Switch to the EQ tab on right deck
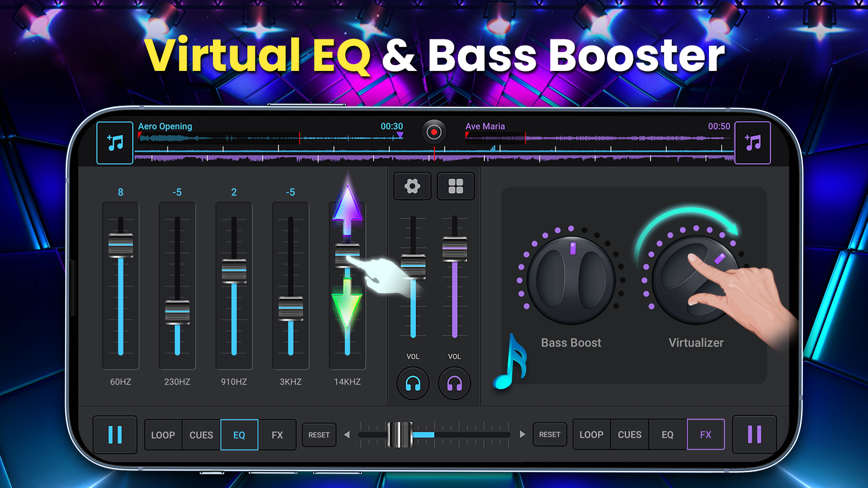Image resolution: width=868 pixels, height=488 pixels. point(668,434)
